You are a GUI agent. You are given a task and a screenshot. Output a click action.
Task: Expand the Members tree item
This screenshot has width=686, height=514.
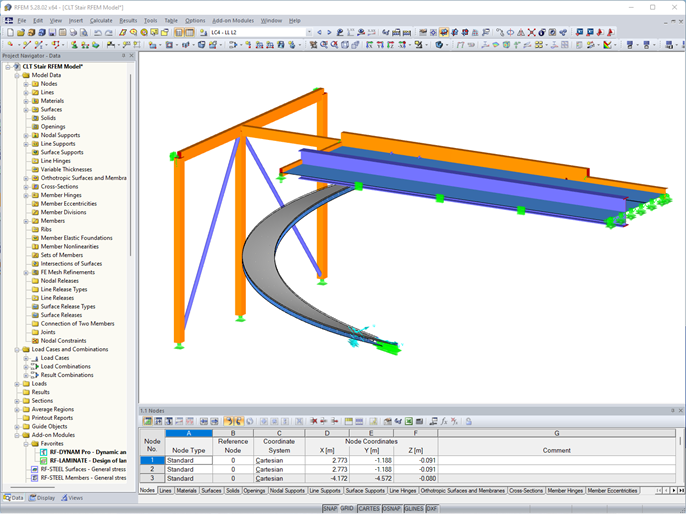(x=26, y=221)
